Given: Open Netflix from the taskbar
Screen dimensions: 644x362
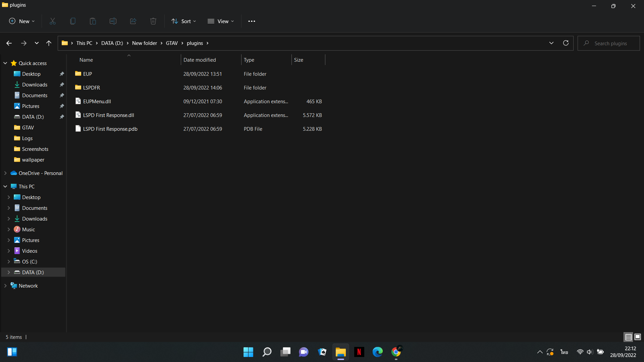Looking at the screenshot, I should (x=359, y=352).
